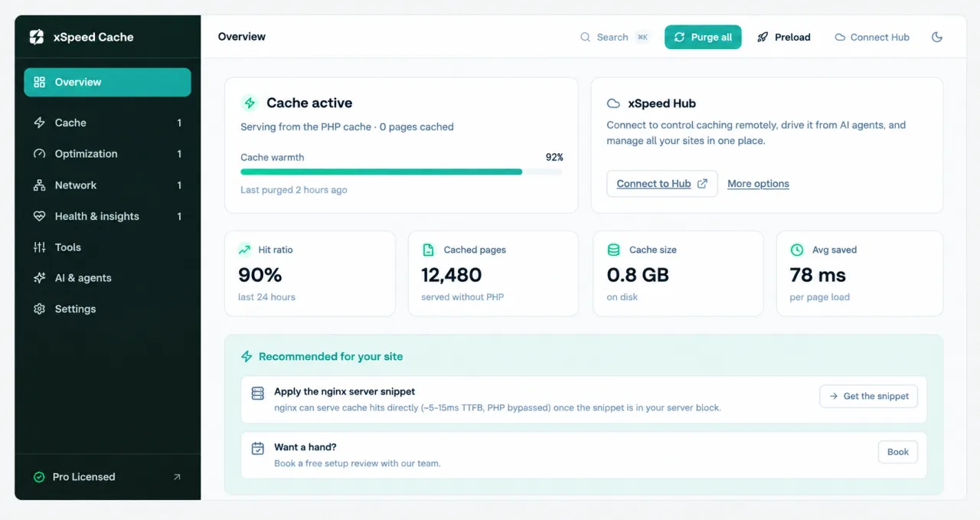
Task: Click the Health & insights count badge
Action: (179, 217)
